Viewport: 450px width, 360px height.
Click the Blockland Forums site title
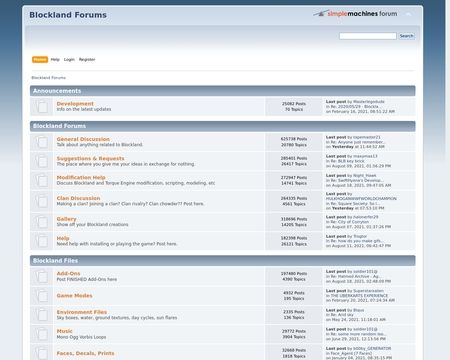tap(68, 15)
